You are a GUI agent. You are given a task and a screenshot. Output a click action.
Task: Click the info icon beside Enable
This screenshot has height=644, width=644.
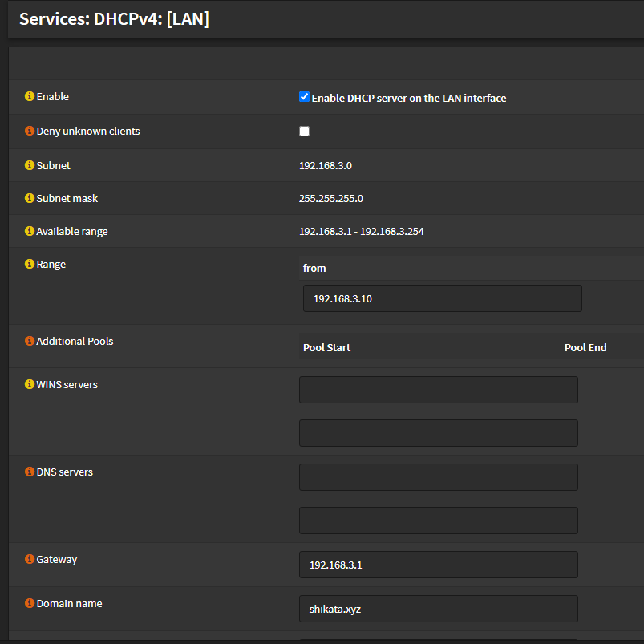pyautogui.click(x=29, y=96)
